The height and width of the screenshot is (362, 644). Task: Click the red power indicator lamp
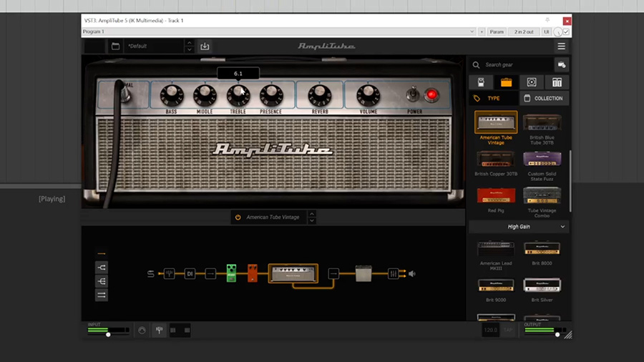click(x=431, y=95)
